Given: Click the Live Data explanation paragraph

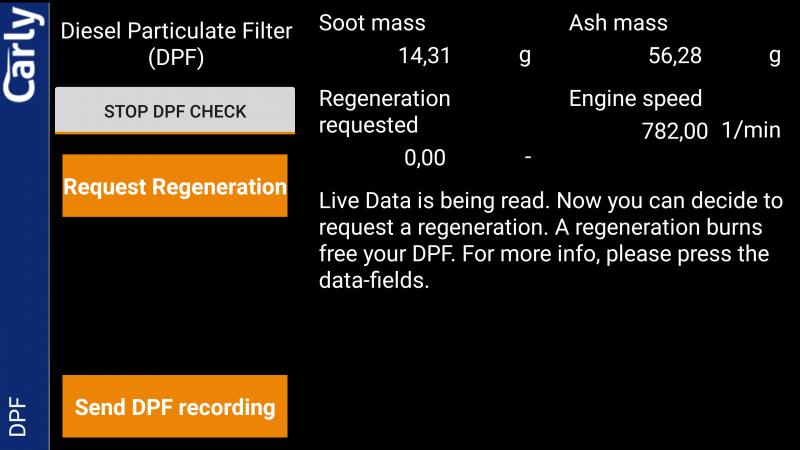Looking at the screenshot, I should pyautogui.click(x=544, y=240).
